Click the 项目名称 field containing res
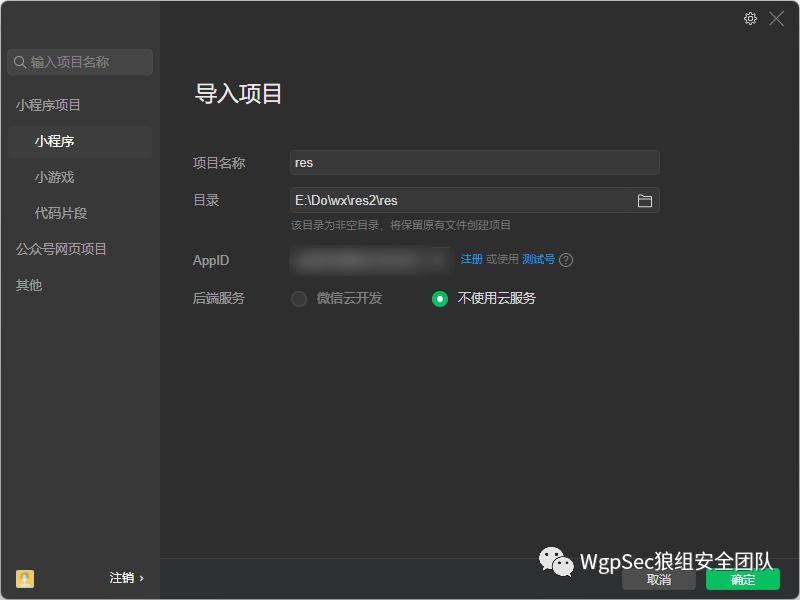 pyautogui.click(x=474, y=163)
